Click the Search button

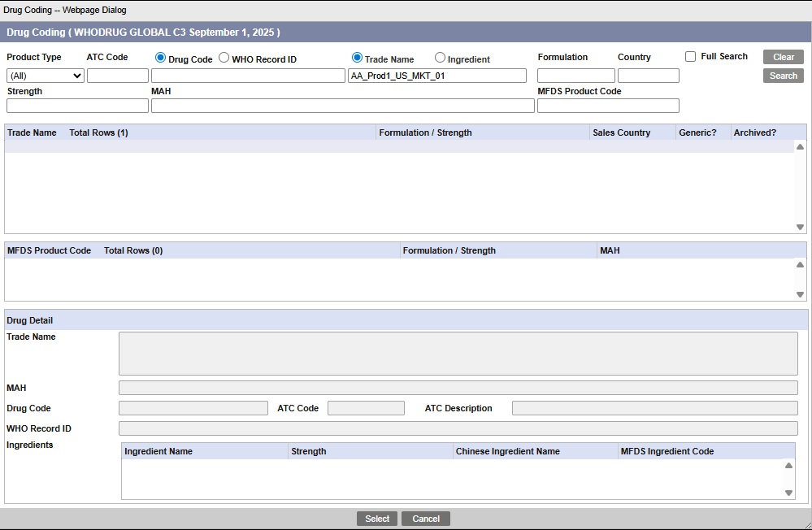(x=783, y=76)
